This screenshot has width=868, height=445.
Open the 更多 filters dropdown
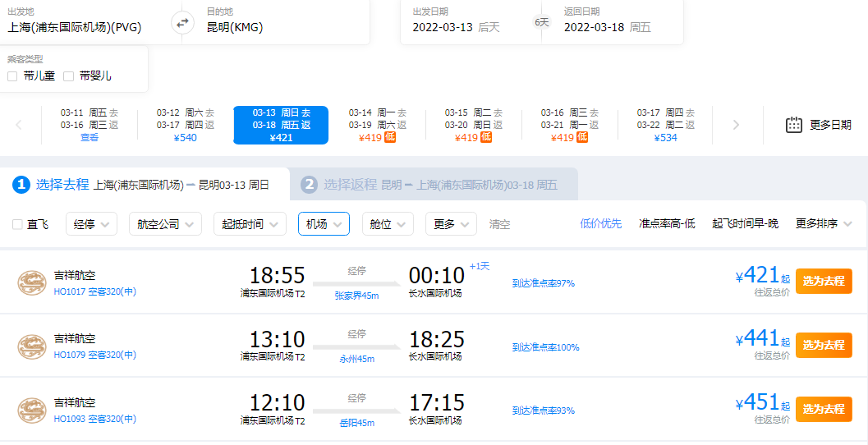click(451, 223)
